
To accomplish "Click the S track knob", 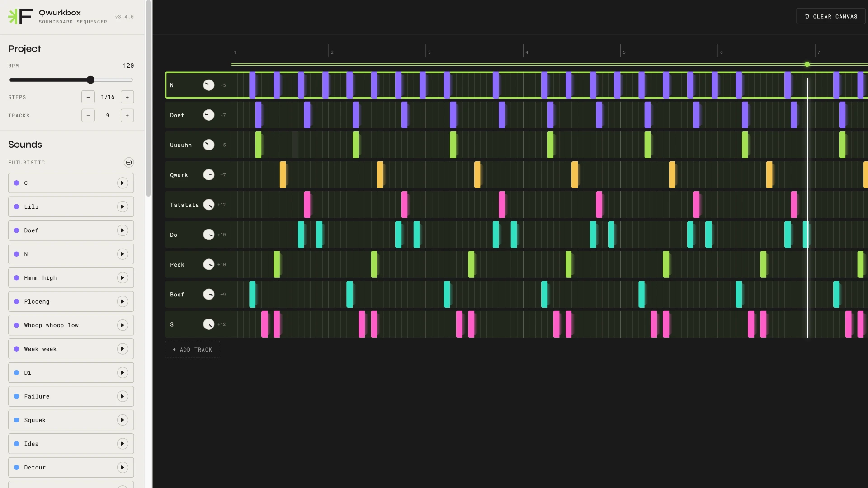I will pos(208,324).
